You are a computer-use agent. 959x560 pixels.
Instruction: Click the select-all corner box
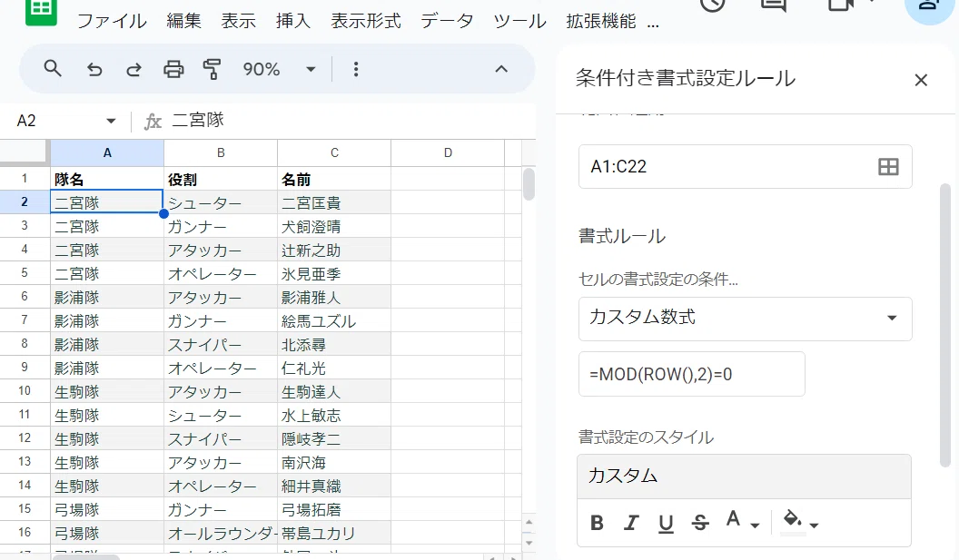coord(25,152)
